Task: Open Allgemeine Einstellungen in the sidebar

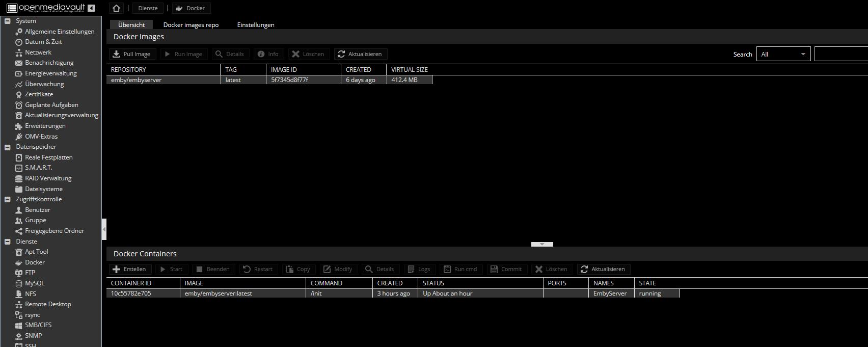Action: pos(60,32)
